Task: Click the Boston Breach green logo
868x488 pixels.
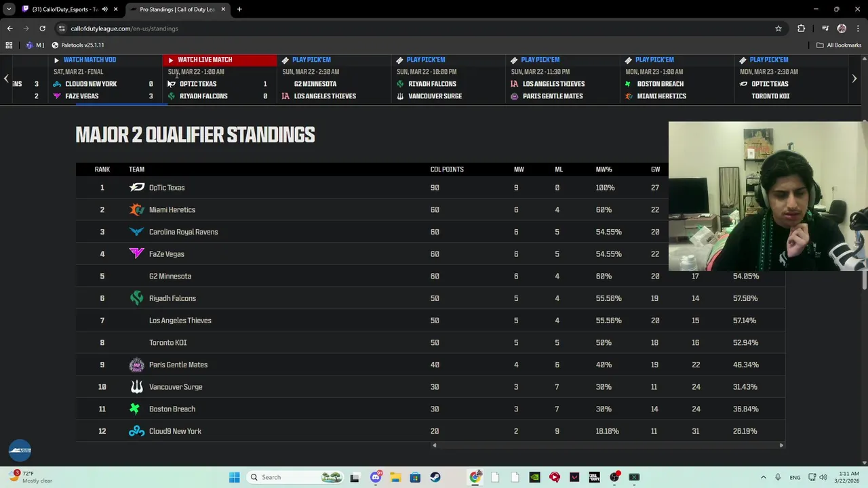Action: point(135,409)
